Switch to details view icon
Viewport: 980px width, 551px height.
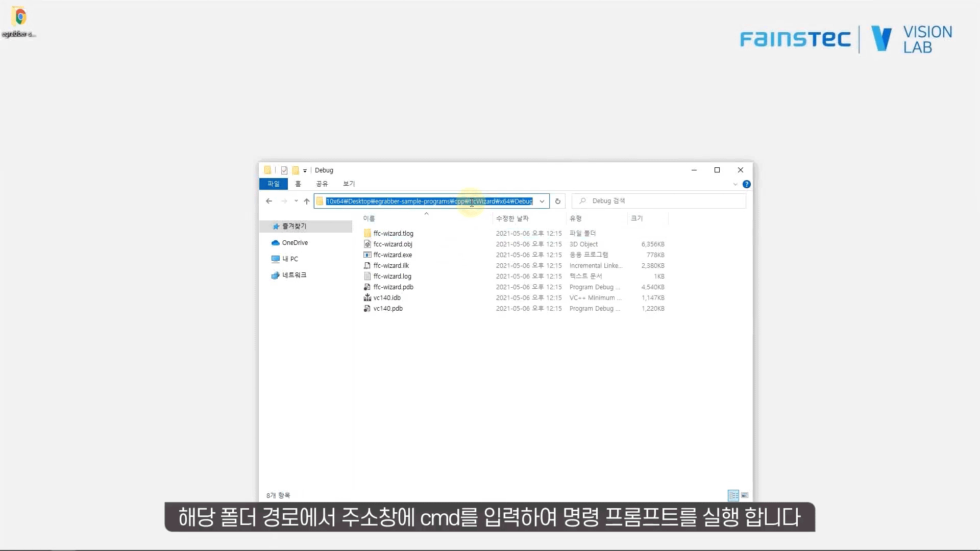[x=733, y=495]
